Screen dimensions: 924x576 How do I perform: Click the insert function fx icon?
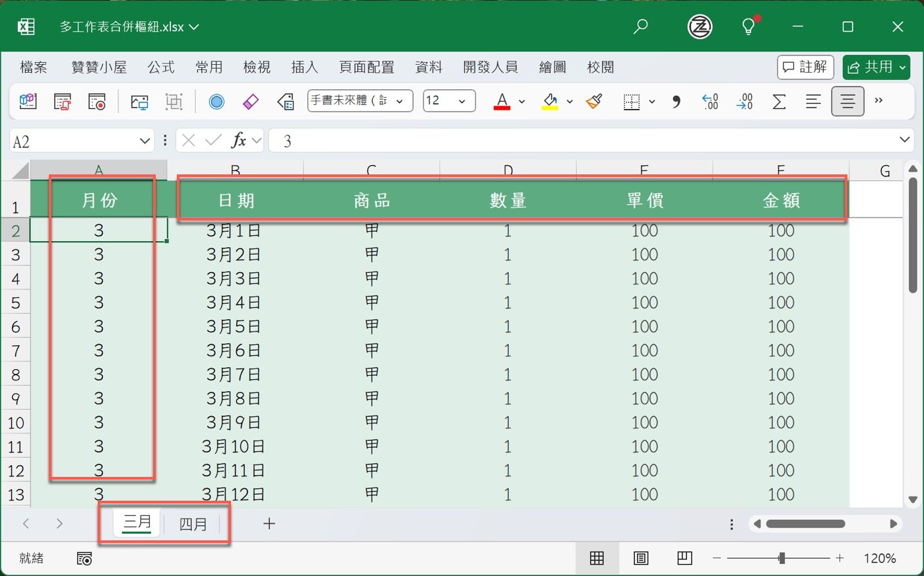coord(238,140)
